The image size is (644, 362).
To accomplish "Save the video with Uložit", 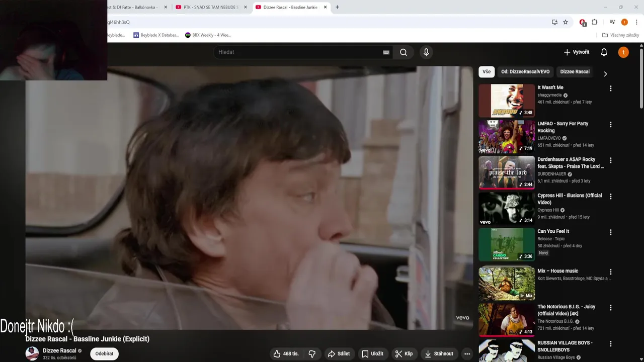I will (x=372, y=353).
